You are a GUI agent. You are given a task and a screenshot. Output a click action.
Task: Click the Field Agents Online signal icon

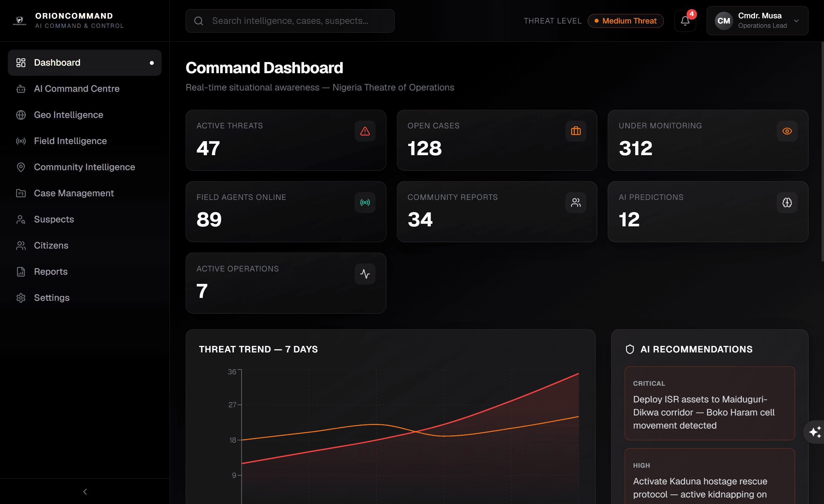[365, 202]
